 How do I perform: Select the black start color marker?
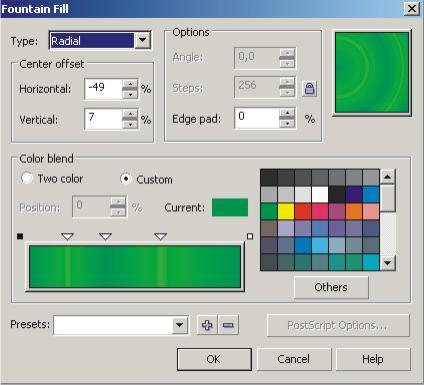20,236
